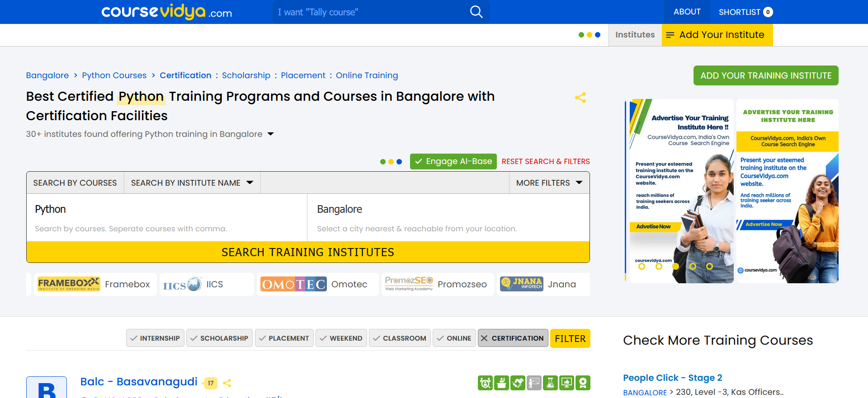
Task: Expand the '30+ institutes found' dropdown arrow
Action: pyautogui.click(x=271, y=134)
